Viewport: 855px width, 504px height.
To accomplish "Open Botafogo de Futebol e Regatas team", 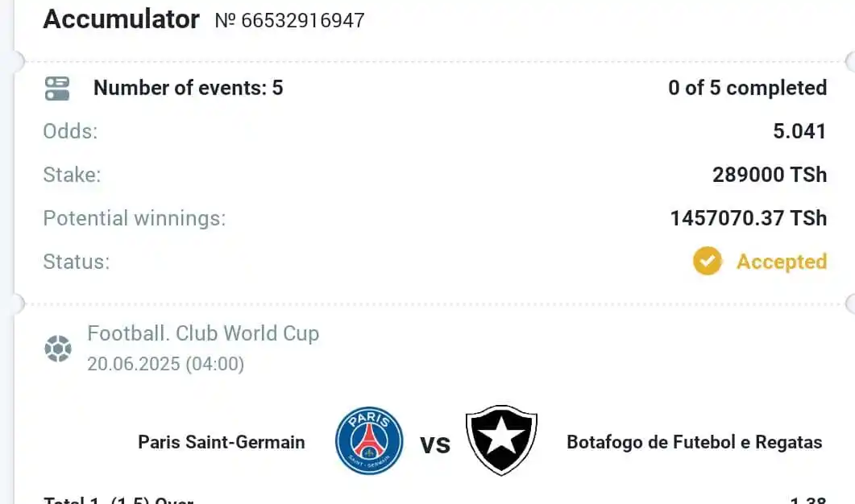I will click(695, 442).
